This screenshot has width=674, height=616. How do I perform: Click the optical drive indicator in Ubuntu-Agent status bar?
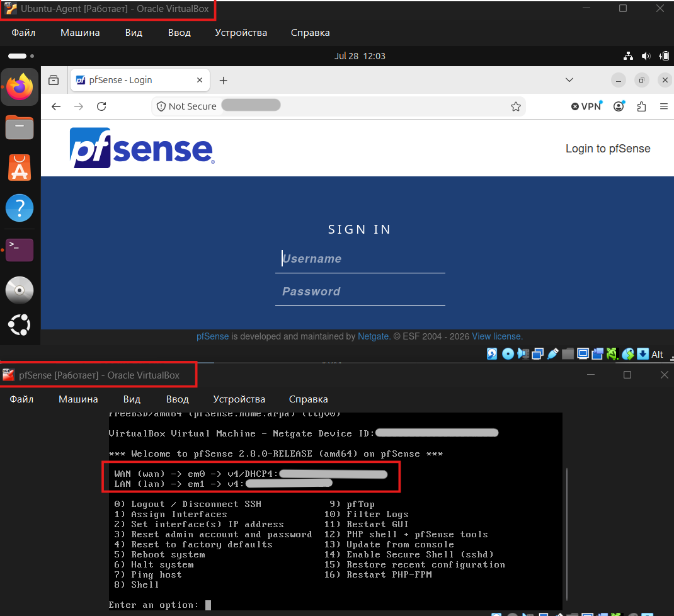[508, 354]
